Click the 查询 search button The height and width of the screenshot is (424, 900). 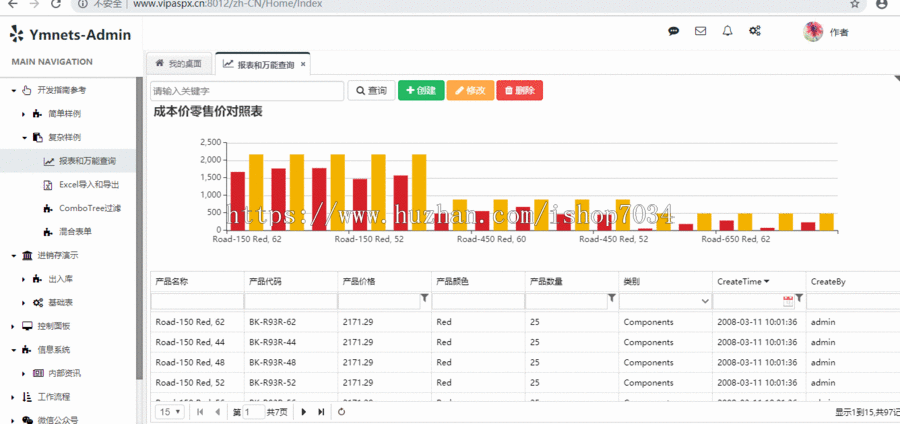pos(371,91)
